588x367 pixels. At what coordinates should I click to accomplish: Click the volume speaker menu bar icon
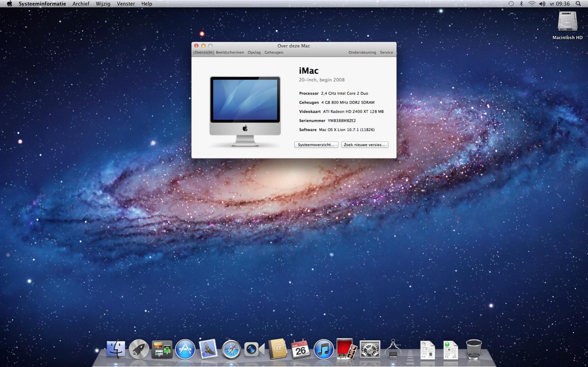(x=542, y=4)
